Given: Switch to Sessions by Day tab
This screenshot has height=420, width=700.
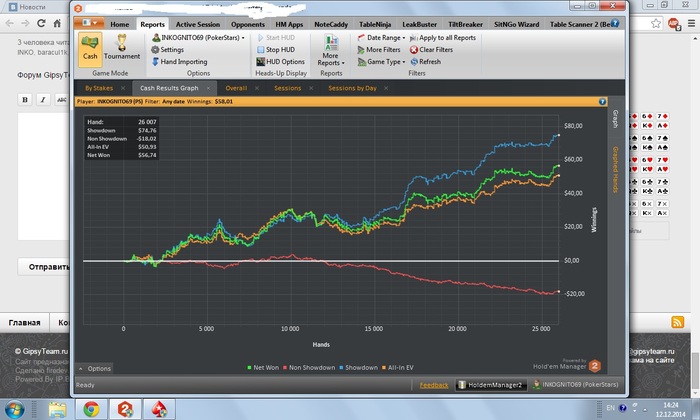Looking at the screenshot, I should click(x=352, y=88).
